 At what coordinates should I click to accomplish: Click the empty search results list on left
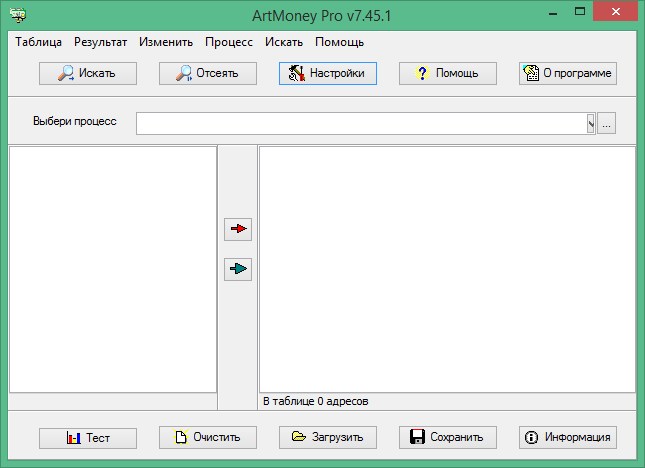point(113,269)
